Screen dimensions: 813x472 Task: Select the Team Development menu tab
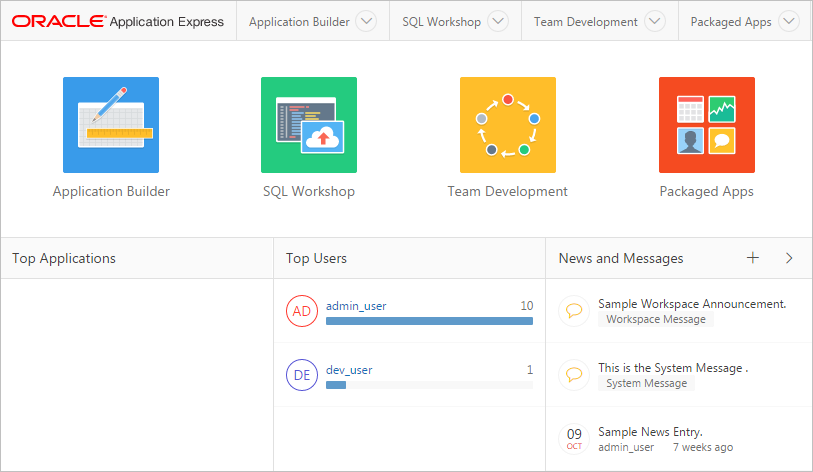click(585, 21)
